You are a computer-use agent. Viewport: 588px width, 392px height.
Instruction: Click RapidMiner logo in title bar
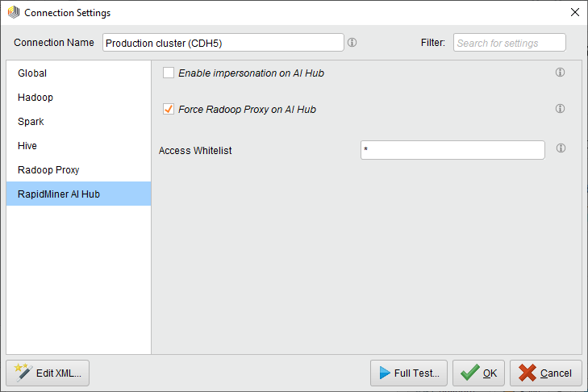(13, 13)
